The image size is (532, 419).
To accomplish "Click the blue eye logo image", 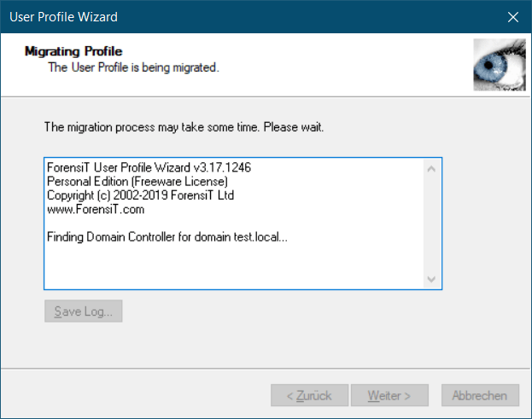I will click(500, 65).
